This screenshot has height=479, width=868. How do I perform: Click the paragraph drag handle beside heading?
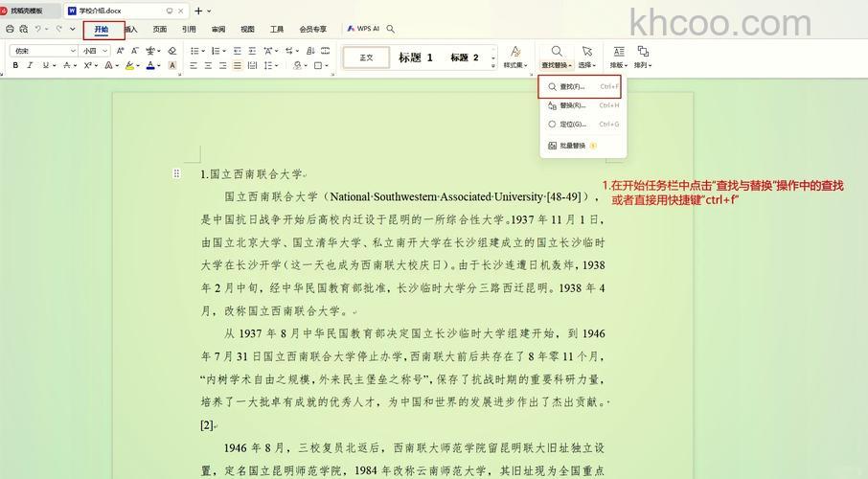tap(176, 174)
